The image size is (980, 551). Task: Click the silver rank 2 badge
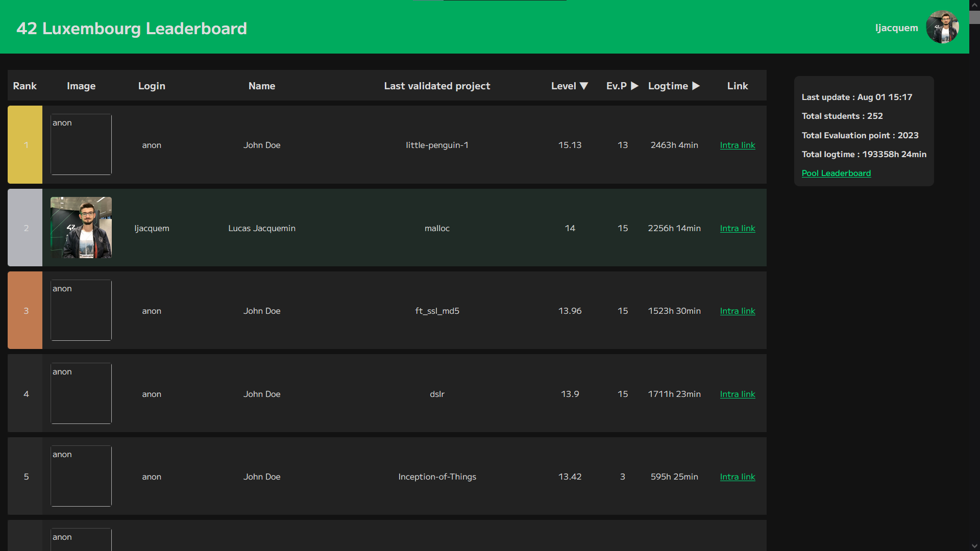click(x=25, y=228)
